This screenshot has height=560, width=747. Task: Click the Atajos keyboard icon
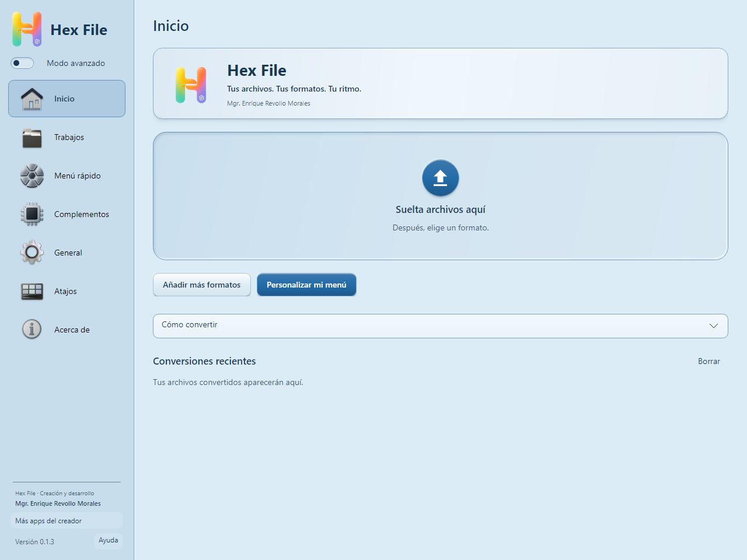(x=32, y=291)
